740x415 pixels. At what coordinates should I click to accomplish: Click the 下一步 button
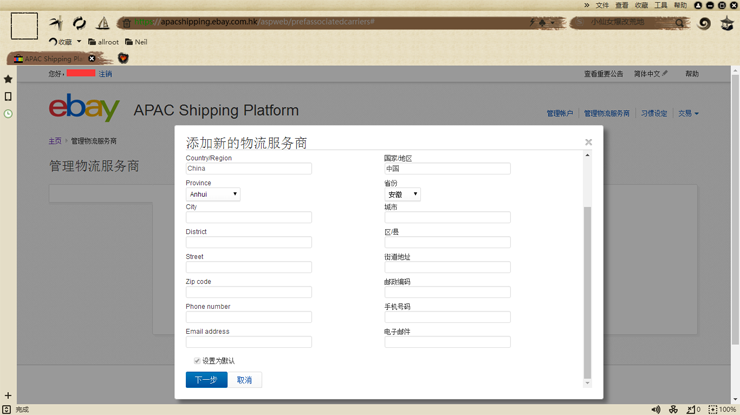206,380
